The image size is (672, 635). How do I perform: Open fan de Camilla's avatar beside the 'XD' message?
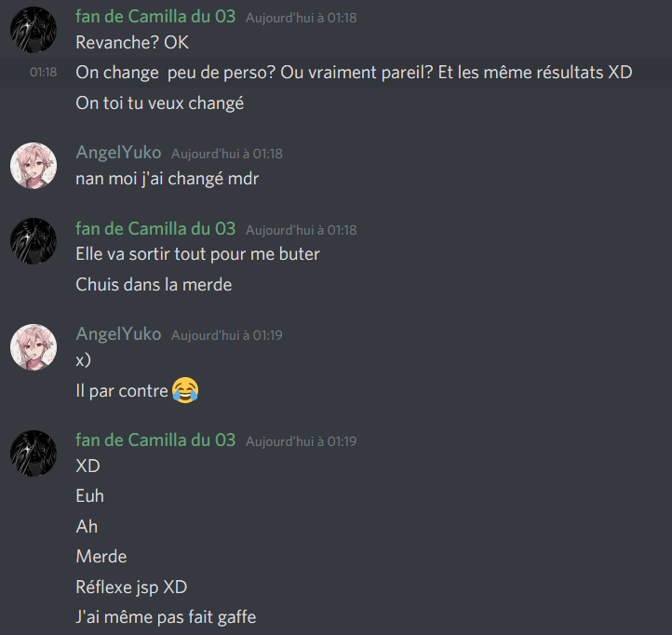click(x=34, y=453)
